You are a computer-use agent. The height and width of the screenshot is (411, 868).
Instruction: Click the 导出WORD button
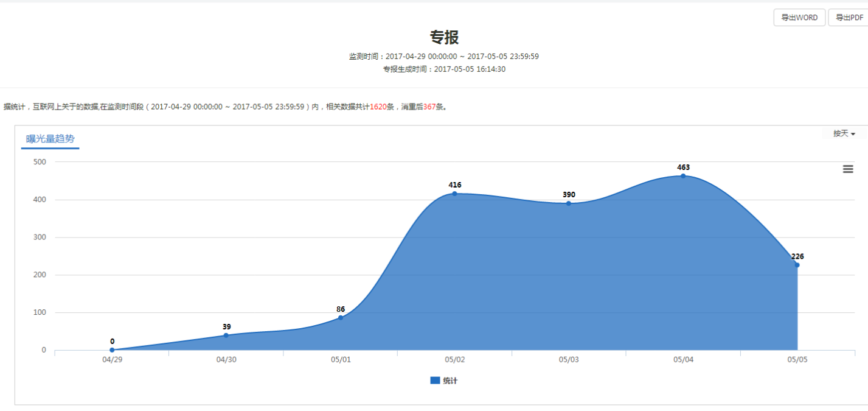799,18
